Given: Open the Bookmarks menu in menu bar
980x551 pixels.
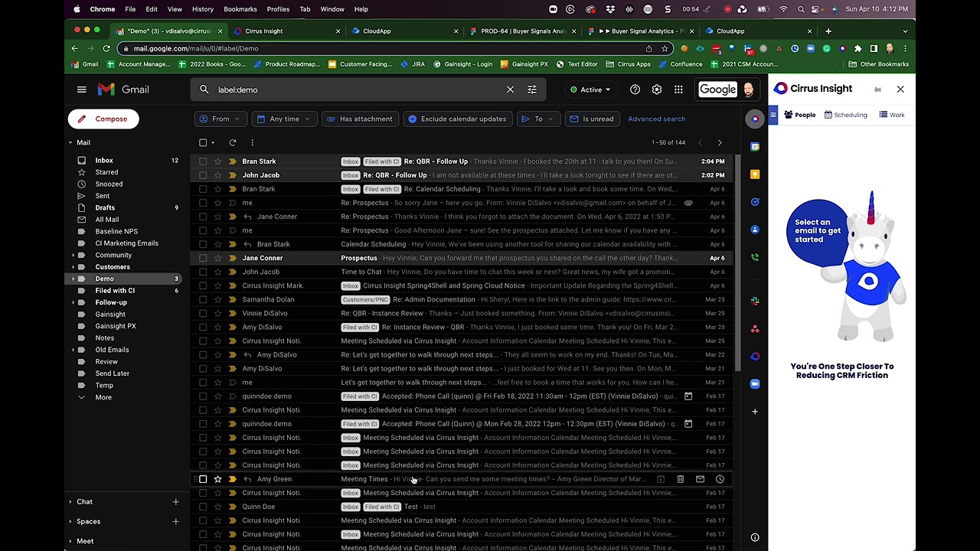Looking at the screenshot, I should pyautogui.click(x=240, y=9).
